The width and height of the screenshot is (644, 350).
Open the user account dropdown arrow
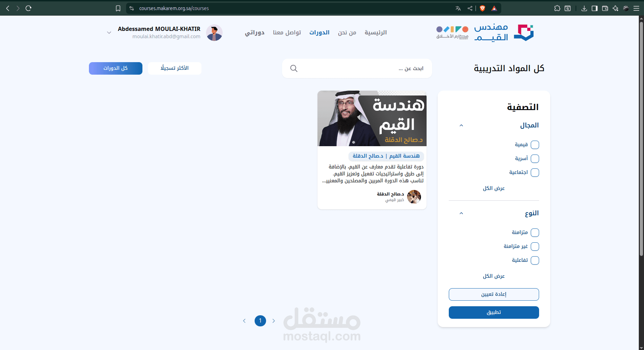click(x=109, y=33)
